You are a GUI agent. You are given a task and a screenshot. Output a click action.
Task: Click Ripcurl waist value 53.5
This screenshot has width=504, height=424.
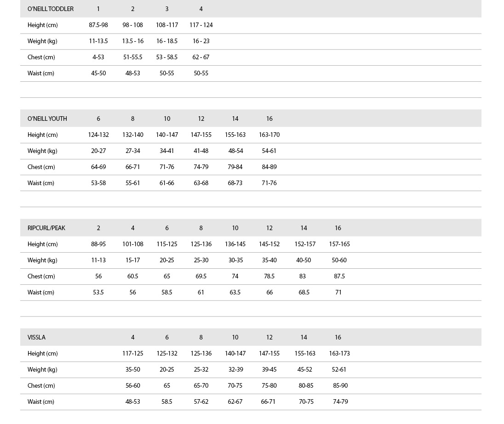click(x=98, y=292)
